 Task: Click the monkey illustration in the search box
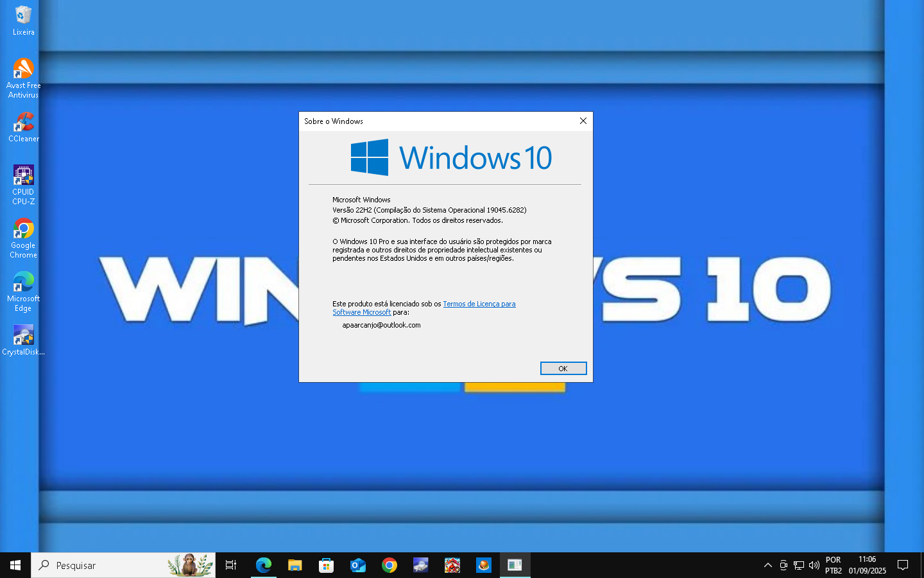[189, 565]
